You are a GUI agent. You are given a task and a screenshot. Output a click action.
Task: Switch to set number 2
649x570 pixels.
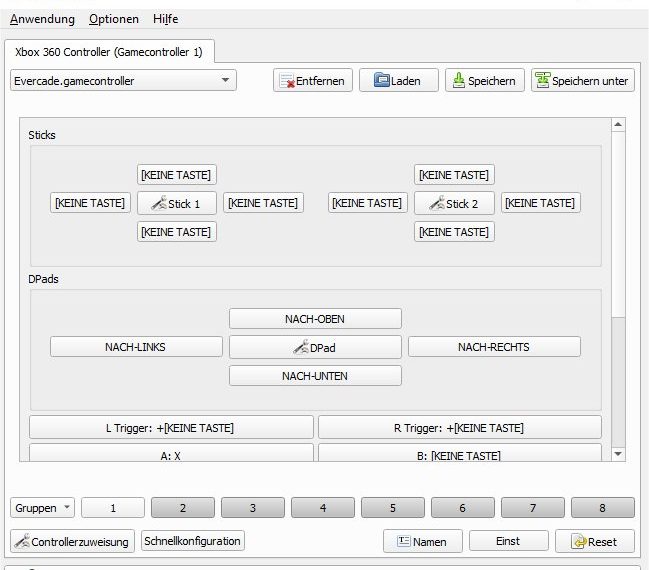pos(182,508)
